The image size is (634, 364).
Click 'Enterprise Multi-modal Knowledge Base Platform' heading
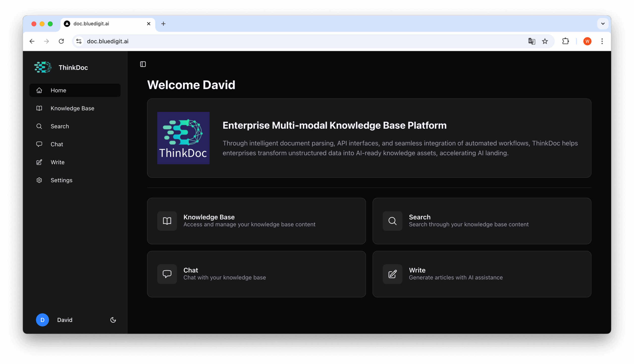pyautogui.click(x=335, y=125)
